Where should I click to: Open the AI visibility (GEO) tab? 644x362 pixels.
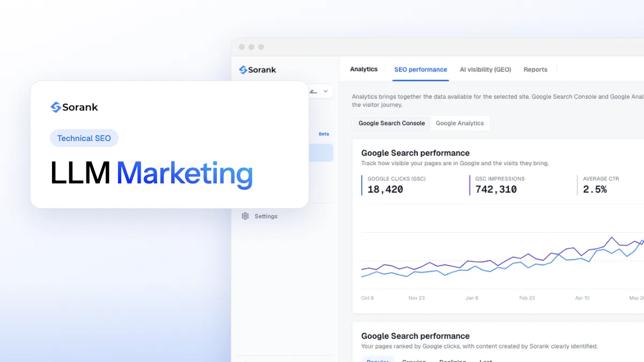485,70
